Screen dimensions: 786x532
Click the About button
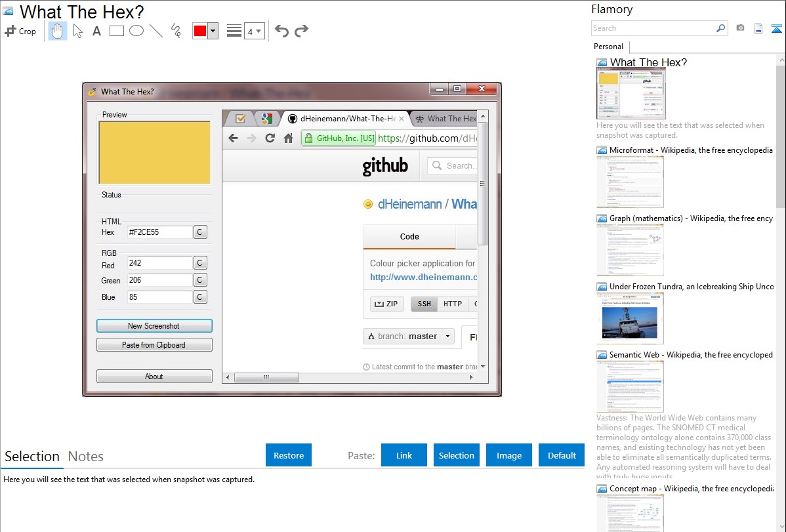click(x=154, y=377)
